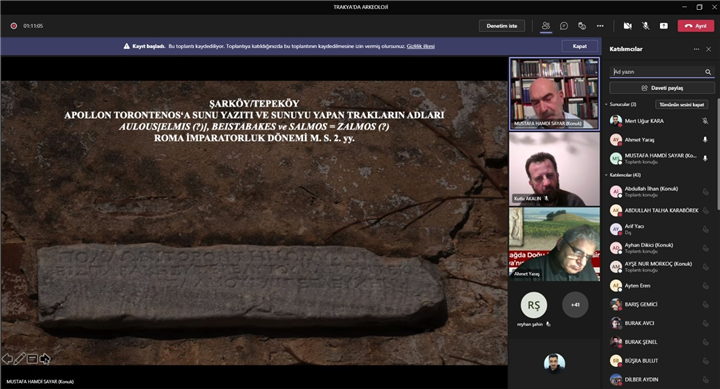
Task: Click Arif Yacı's mic status icon
Action: coord(705,229)
